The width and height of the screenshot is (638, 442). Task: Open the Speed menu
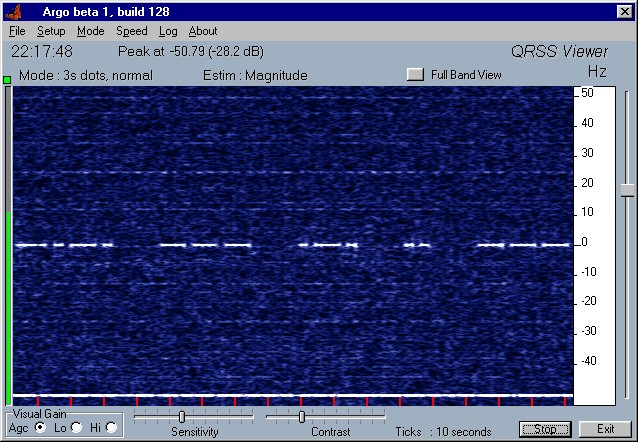coord(131,31)
